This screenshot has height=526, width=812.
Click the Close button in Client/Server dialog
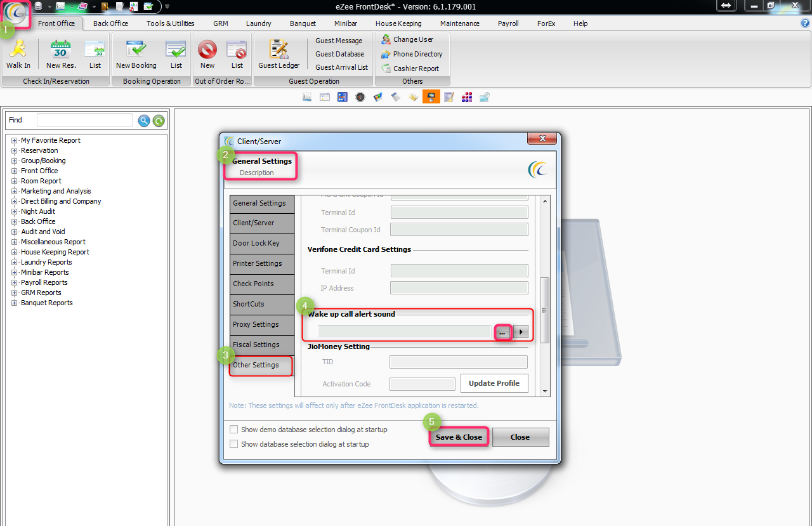(520, 437)
